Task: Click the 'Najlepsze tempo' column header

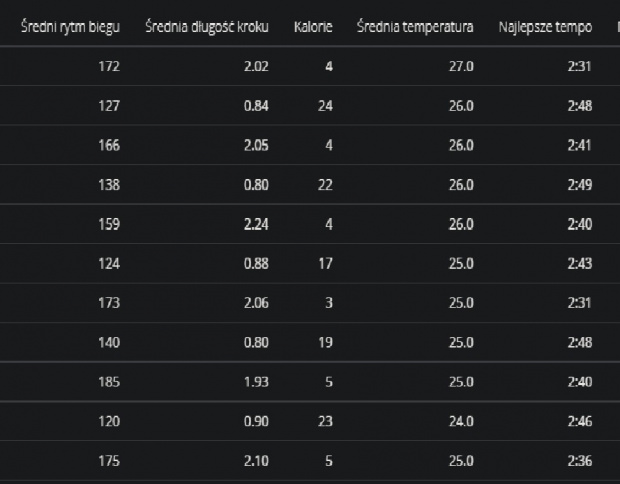Action: (x=545, y=25)
